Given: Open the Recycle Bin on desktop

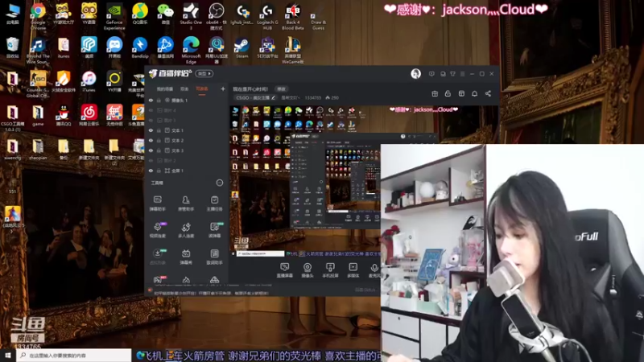Looking at the screenshot, I should [12, 47].
